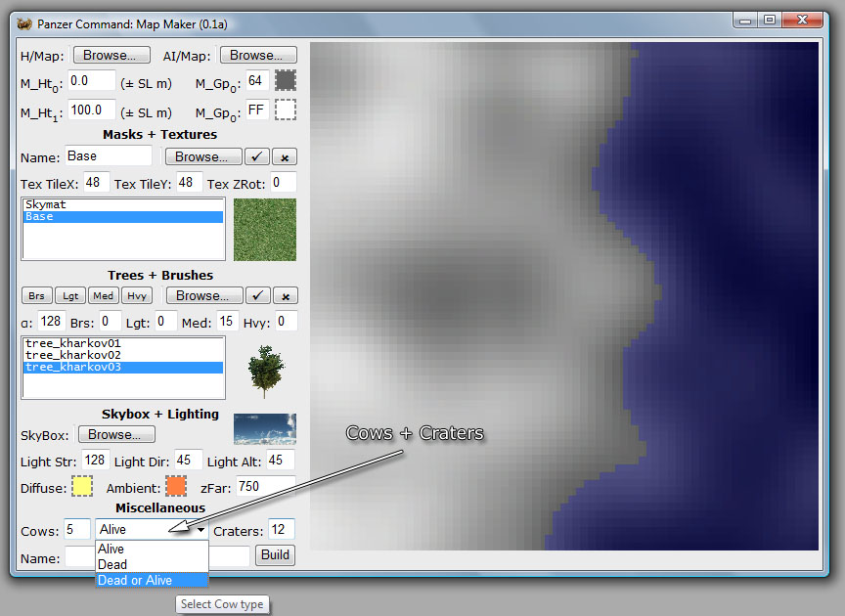Viewport: 845px width, 616px height.
Task: Click the H/Map Browse button
Action: coord(112,56)
